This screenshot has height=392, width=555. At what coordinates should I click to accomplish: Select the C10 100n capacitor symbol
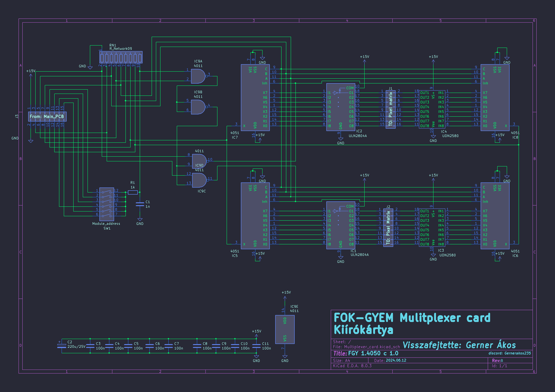point(235,346)
